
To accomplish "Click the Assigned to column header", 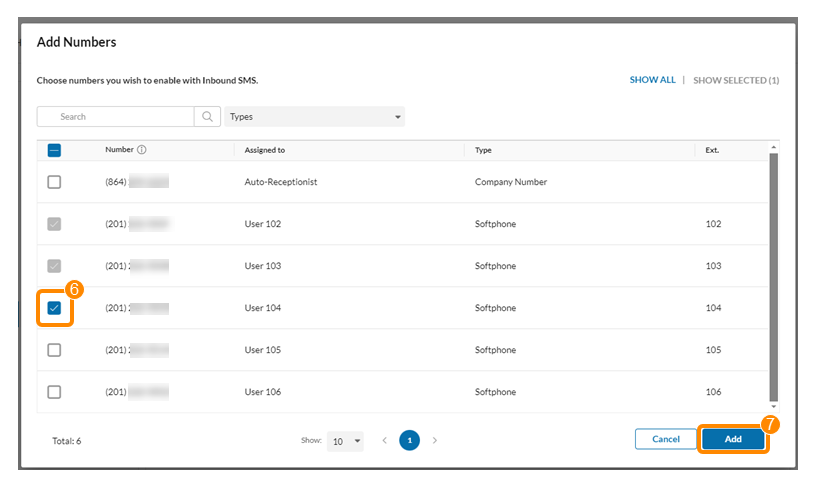I will tap(265, 150).
